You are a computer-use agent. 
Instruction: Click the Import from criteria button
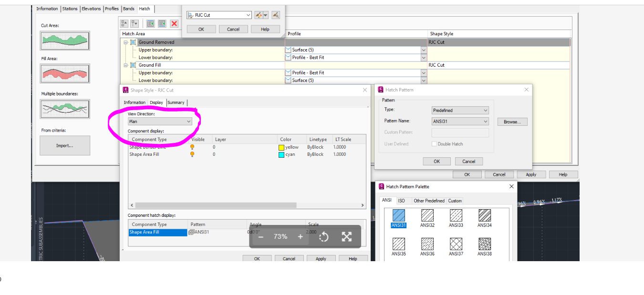(64, 145)
